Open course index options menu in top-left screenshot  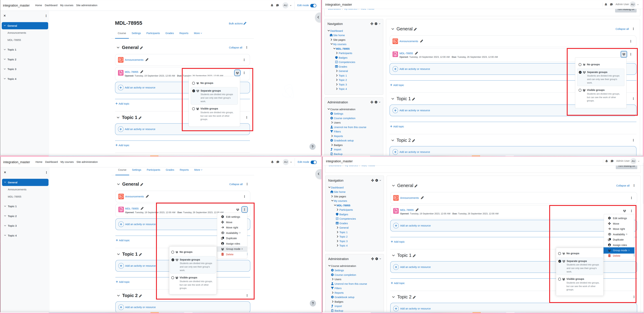[x=46, y=16]
